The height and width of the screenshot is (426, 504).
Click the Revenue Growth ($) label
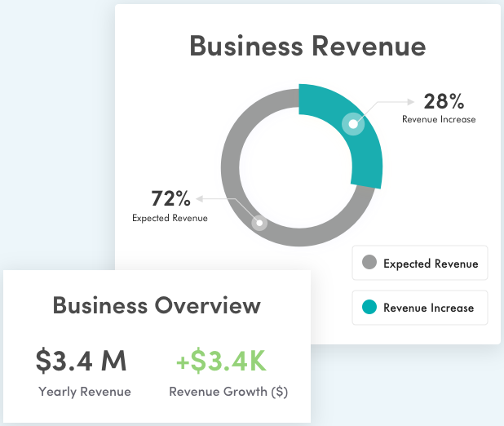228,392
